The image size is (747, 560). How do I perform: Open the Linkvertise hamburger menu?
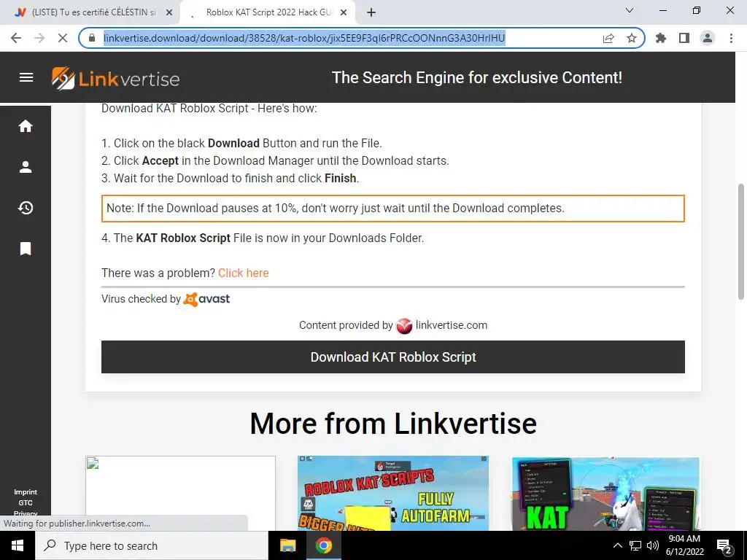click(x=26, y=77)
